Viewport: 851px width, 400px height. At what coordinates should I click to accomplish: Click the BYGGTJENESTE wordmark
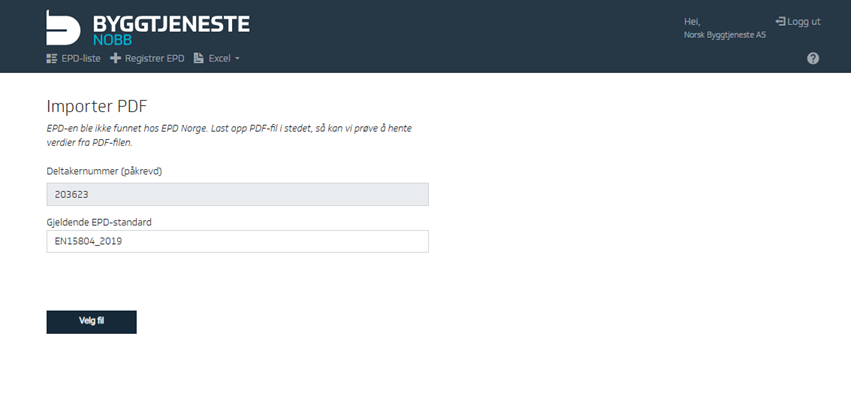(171, 22)
